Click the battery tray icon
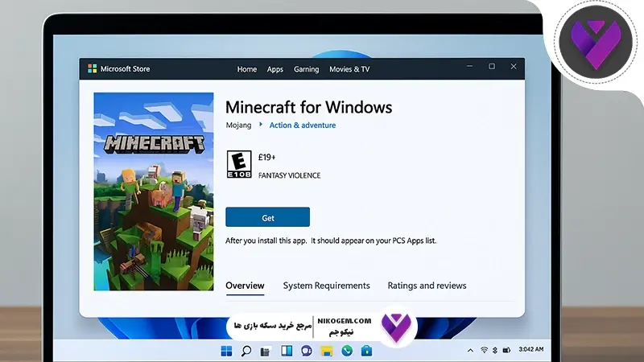This screenshot has height=362, width=644. tap(507, 350)
